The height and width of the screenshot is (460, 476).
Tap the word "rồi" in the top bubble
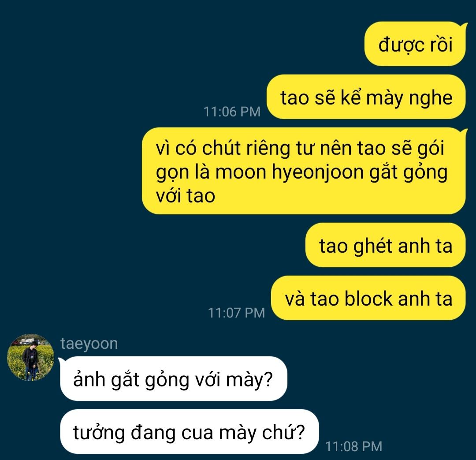coord(441,45)
